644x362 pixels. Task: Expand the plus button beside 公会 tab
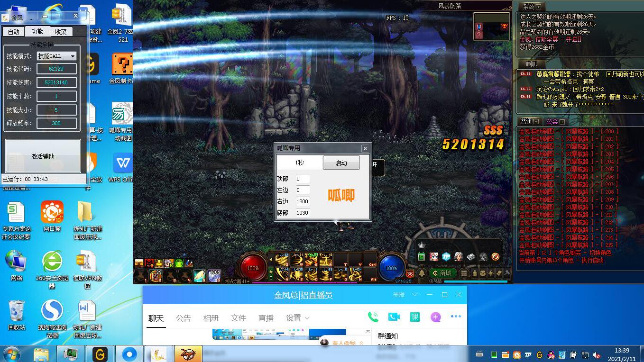point(562,122)
